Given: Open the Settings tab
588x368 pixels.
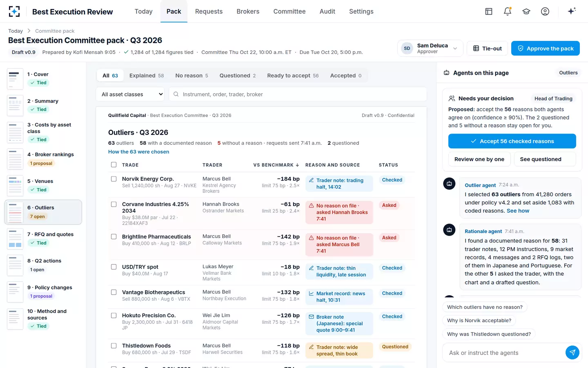Looking at the screenshot, I should coord(361,11).
